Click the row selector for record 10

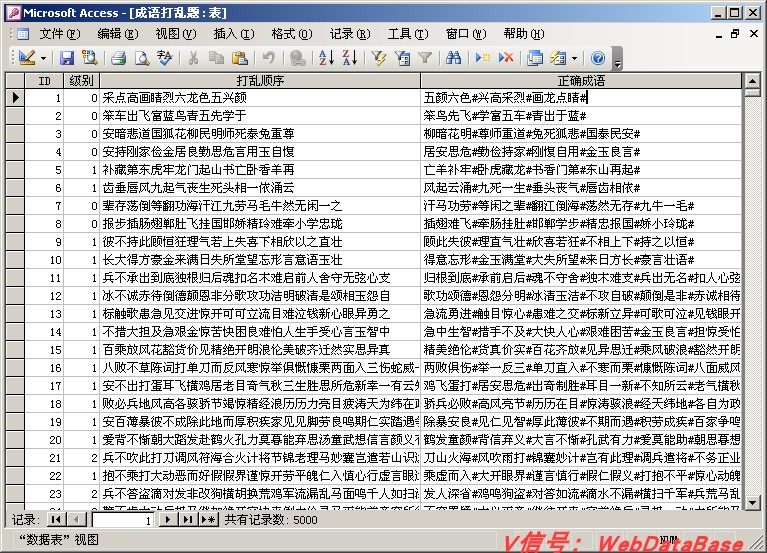(x=15, y=260)
